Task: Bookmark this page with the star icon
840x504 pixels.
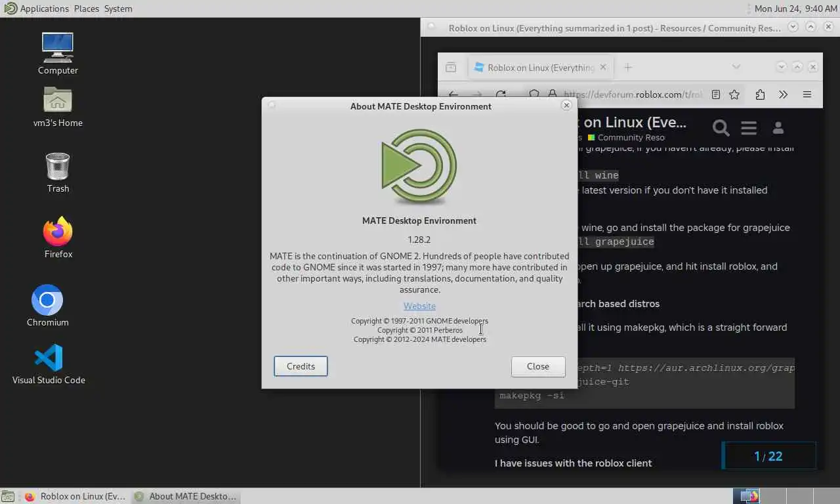Action: click(734, 94)
